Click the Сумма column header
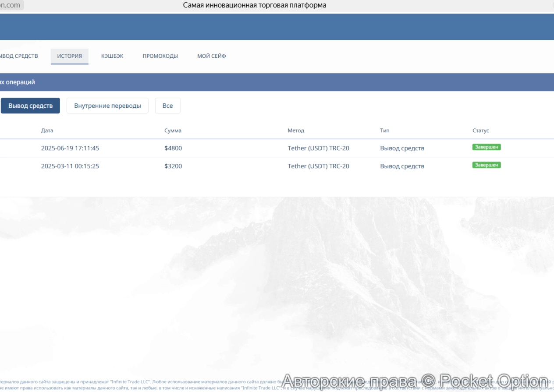Viewport: 554px width, 392px height. click(173, 131)
